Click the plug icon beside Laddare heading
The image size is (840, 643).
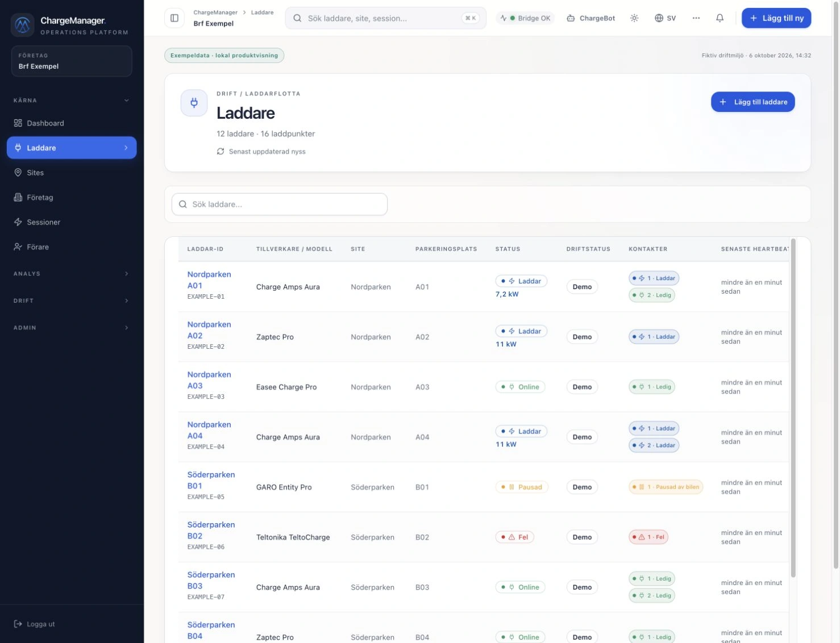194,103
